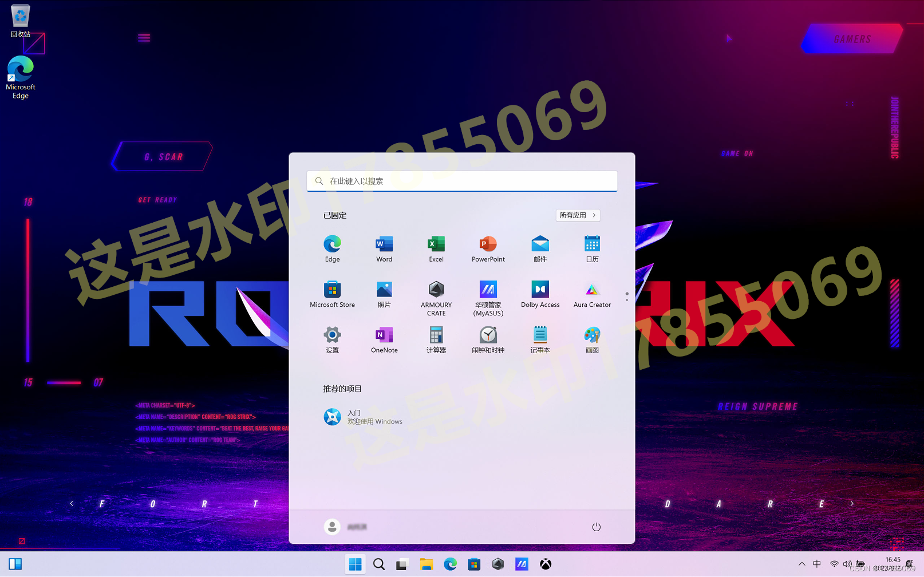Launch Word from pinned apps
The height and width of the screenshot is (577, 924).
(x=384, y=248)
